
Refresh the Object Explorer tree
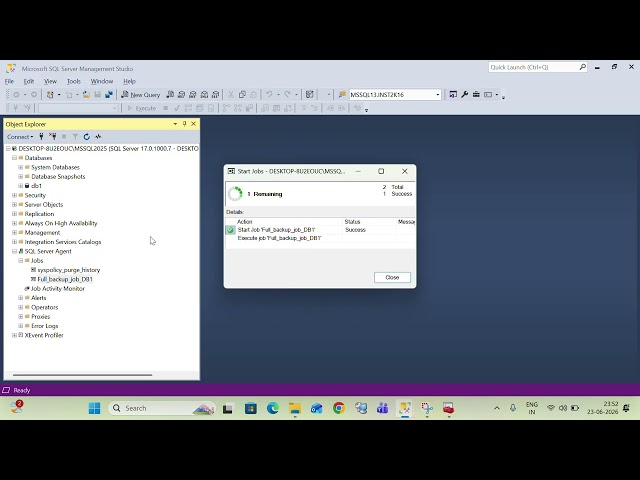click(87, 137)
